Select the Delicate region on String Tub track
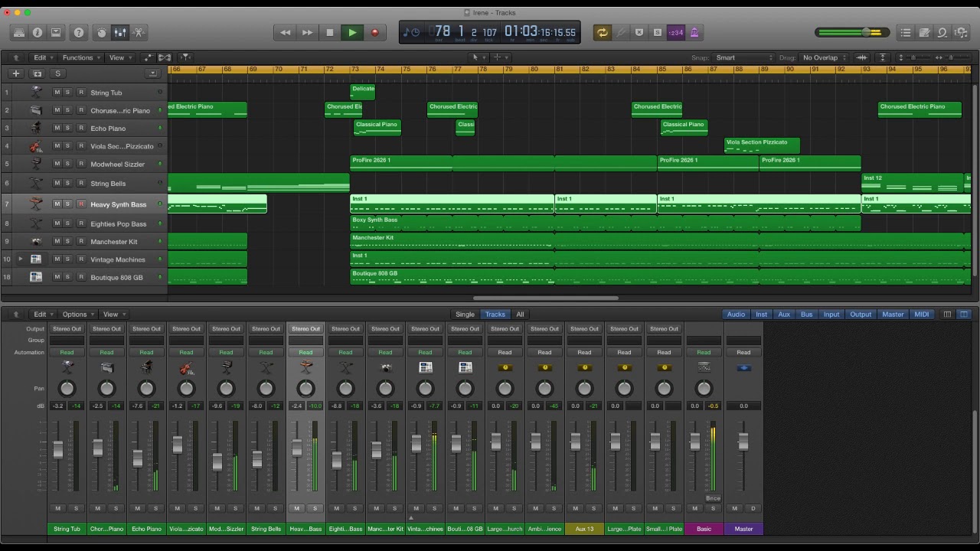Screen dimensions: 980x551 (x=363, y=92)
